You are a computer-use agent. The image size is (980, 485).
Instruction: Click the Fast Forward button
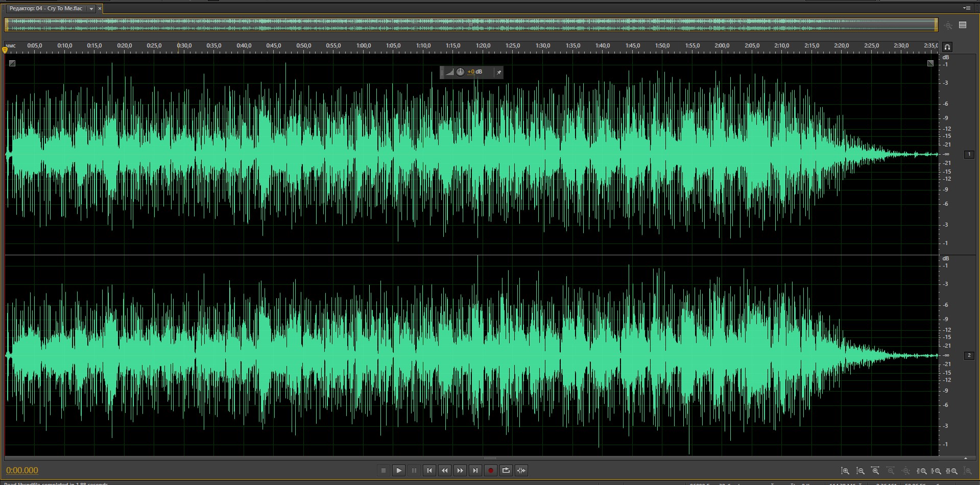point(460,470)
